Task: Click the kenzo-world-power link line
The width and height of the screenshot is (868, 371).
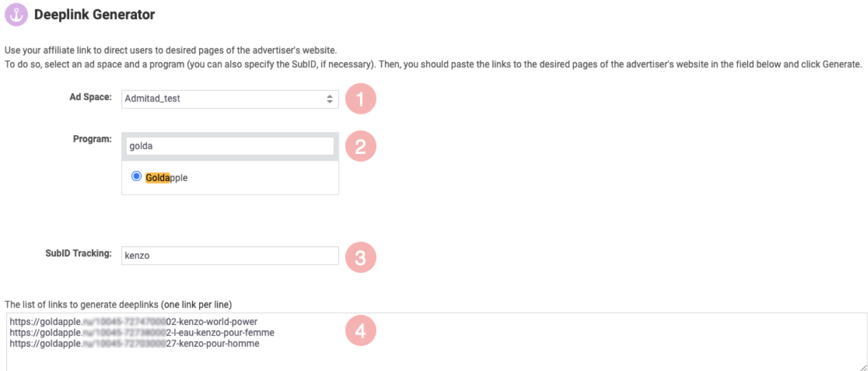Action: 134,322
